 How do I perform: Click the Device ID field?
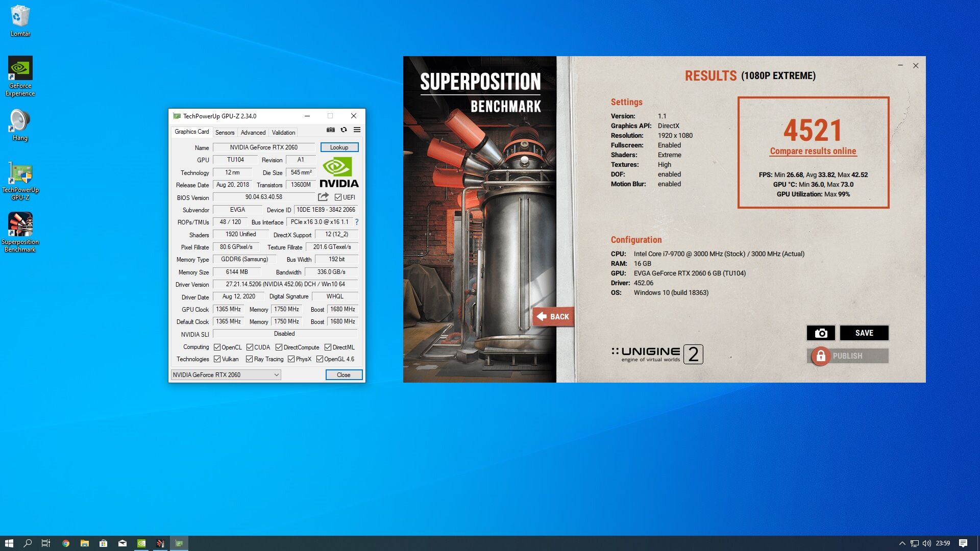point(326,210)
